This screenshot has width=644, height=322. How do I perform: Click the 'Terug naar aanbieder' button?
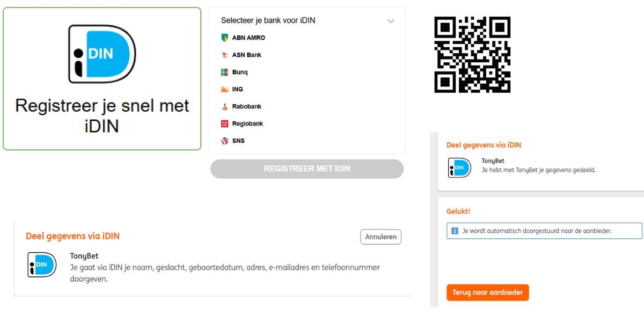click(487, 292)
